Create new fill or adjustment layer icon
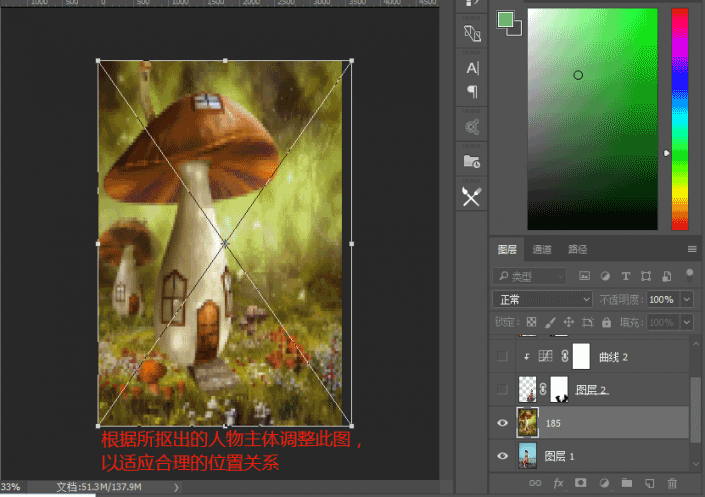Viewport: 705px width, 497px height. (604, 483)
